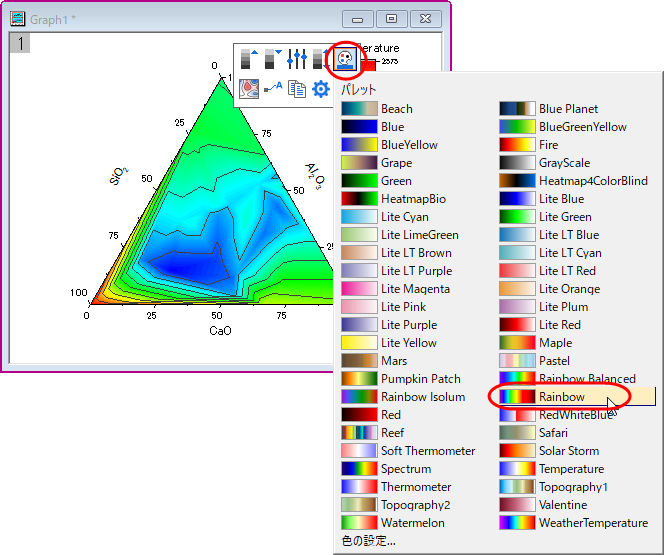This screenshot has height=555, width=664.
Task: Choose the Lite LimeGreen palette
Action: (400, 235)
